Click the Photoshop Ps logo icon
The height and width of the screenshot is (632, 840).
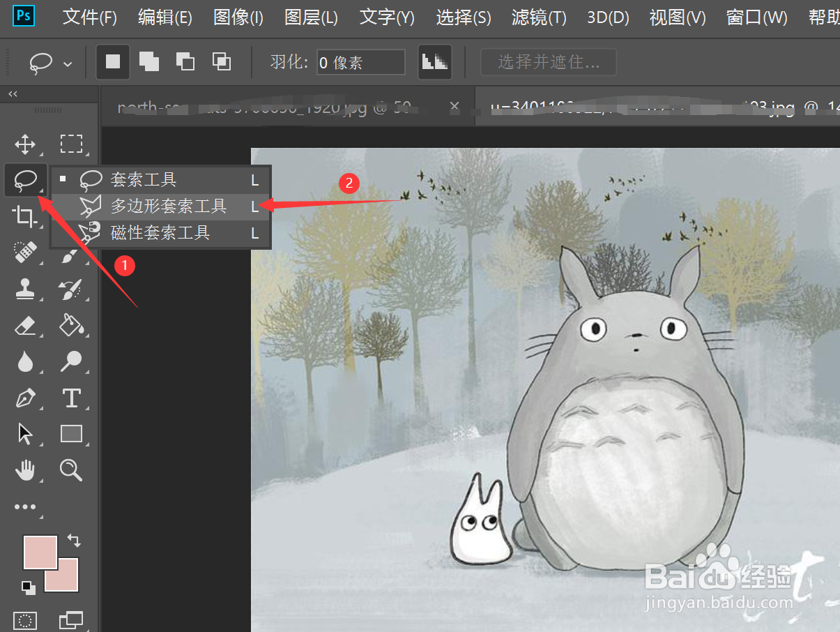point(23,16)
